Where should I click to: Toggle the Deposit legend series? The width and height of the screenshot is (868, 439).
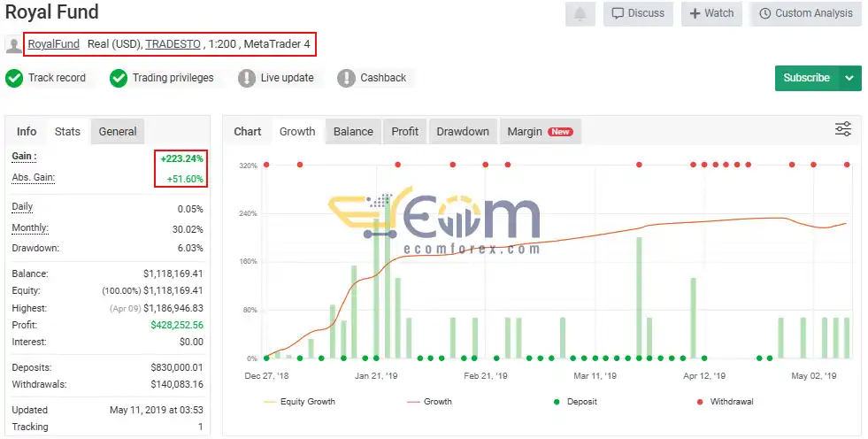(x=576, y=402)
